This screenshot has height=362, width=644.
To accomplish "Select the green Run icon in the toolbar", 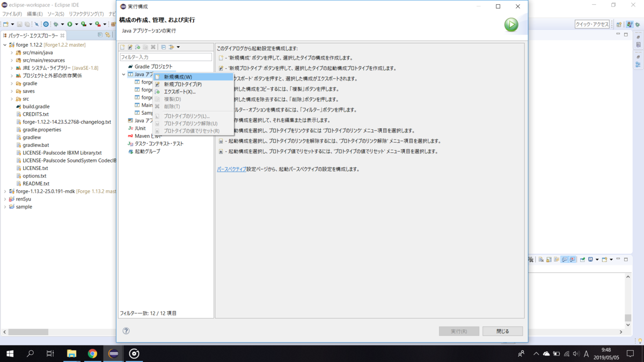I will tap(70, 24).
